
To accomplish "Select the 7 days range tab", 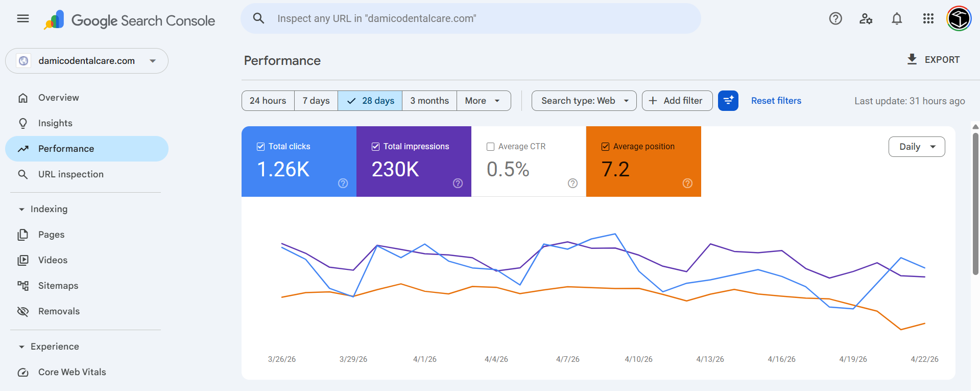I will click(316, 101).
